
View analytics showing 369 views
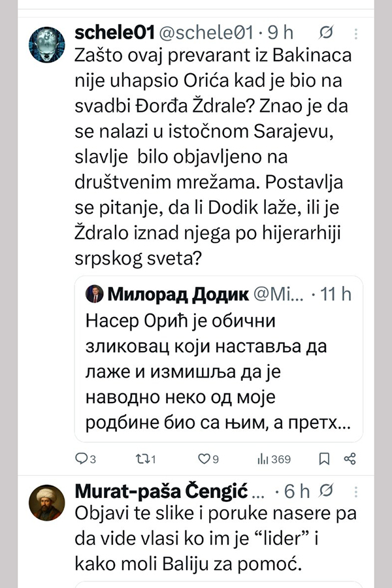click(274, 459)
